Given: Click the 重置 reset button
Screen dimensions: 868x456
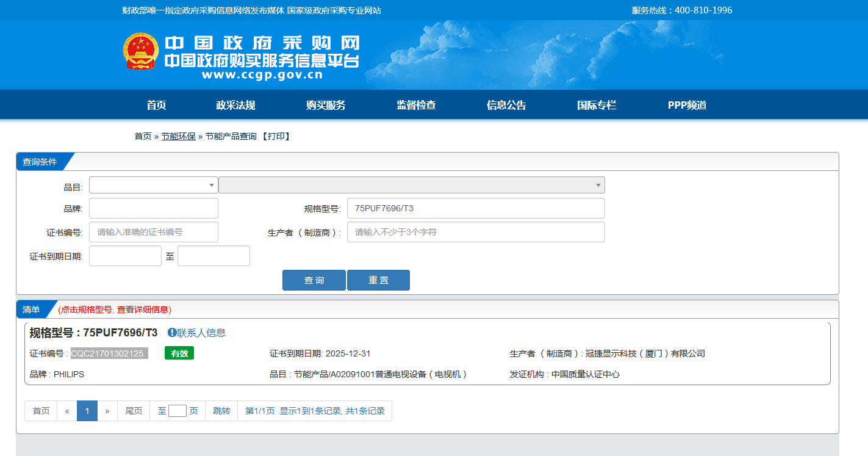Looking at the screenshot, I should [378, 280].
